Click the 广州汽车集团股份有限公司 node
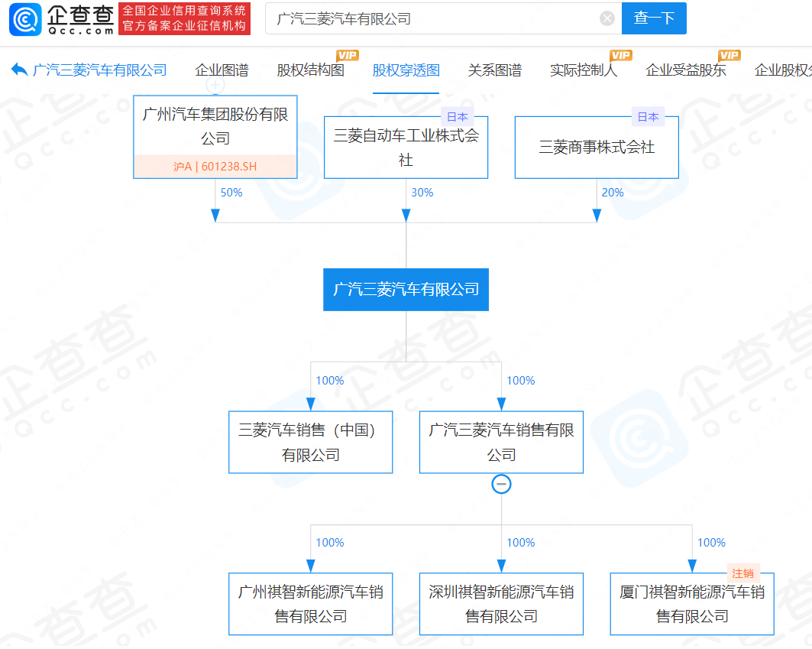 [215, 137]
